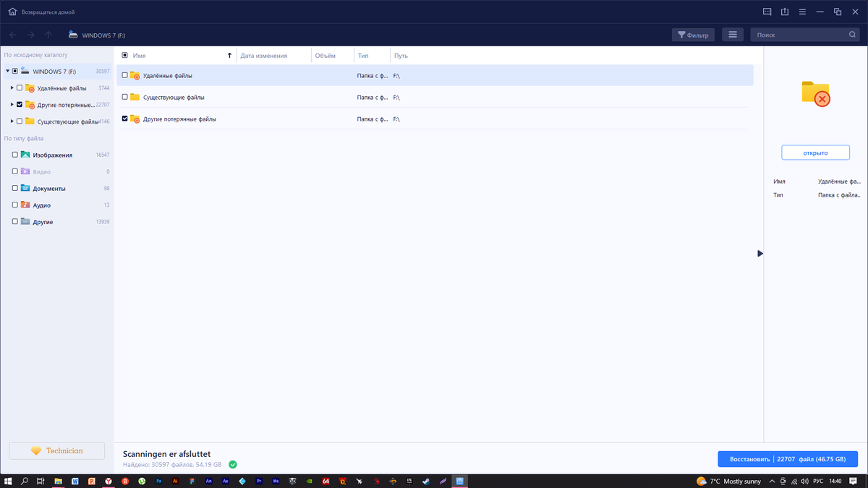Open the hamburger menu in title bar
Screen dimensions: 868x488
(x=802, y=12)
